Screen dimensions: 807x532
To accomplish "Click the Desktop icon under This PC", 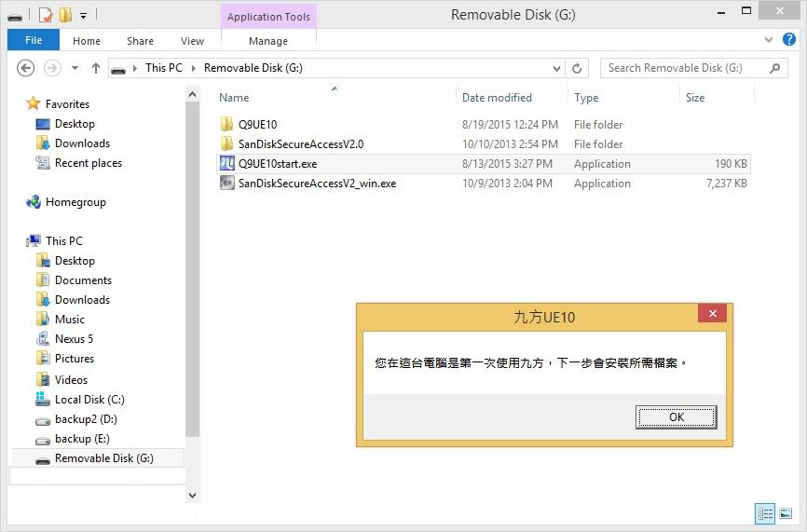I will click(42, 260).
